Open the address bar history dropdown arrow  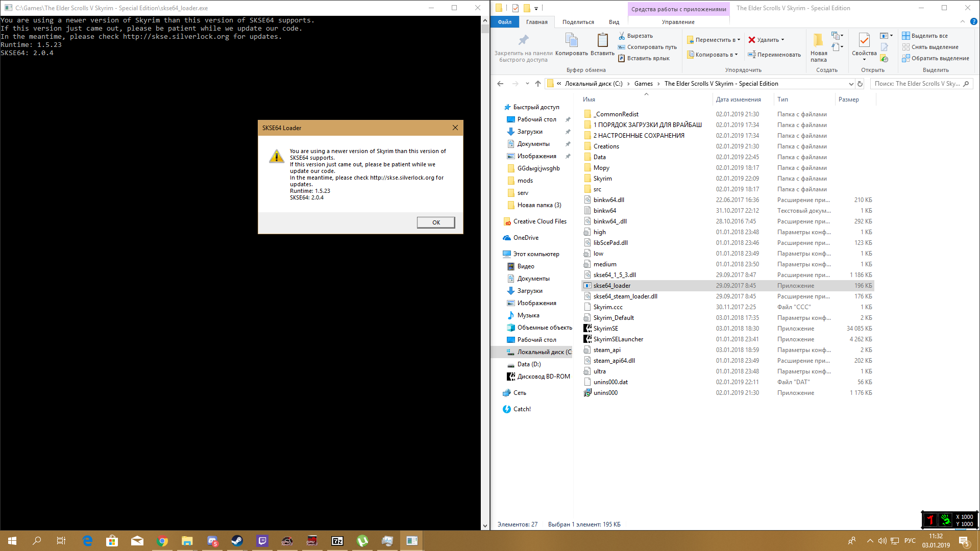(x=851, y=84)
